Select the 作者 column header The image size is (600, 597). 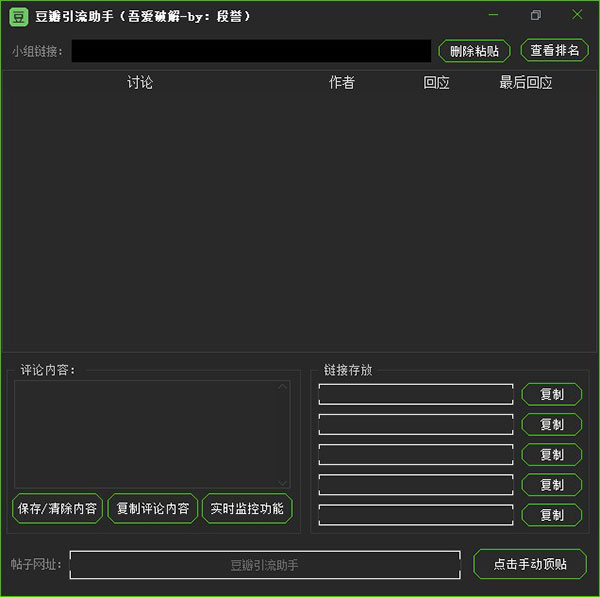tap(342, 82)
